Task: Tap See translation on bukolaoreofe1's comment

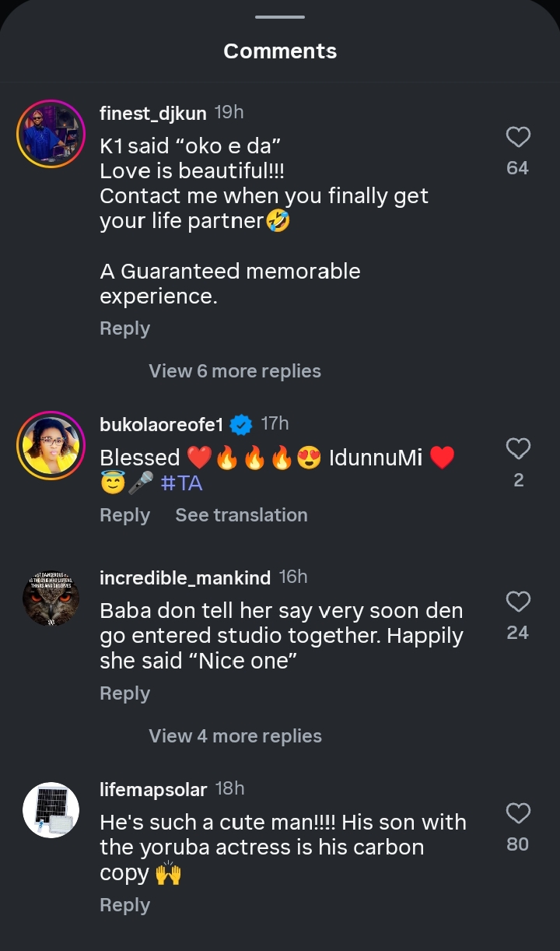Action: coord(241,515)
